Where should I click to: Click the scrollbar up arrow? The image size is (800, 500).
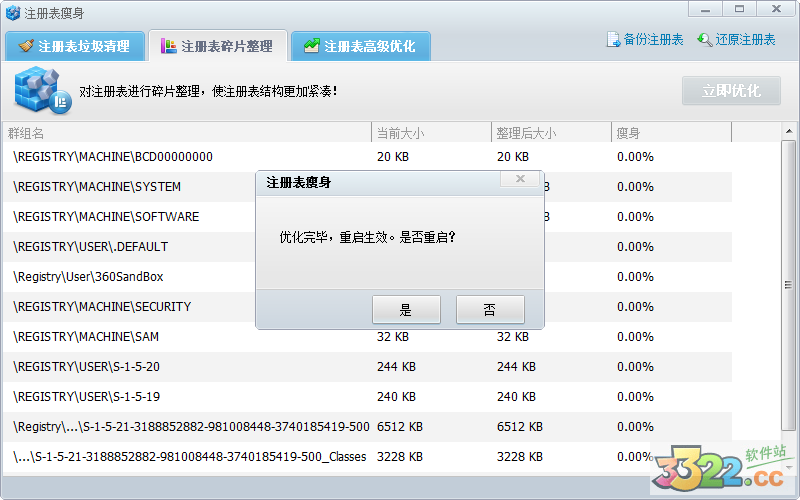789,131
